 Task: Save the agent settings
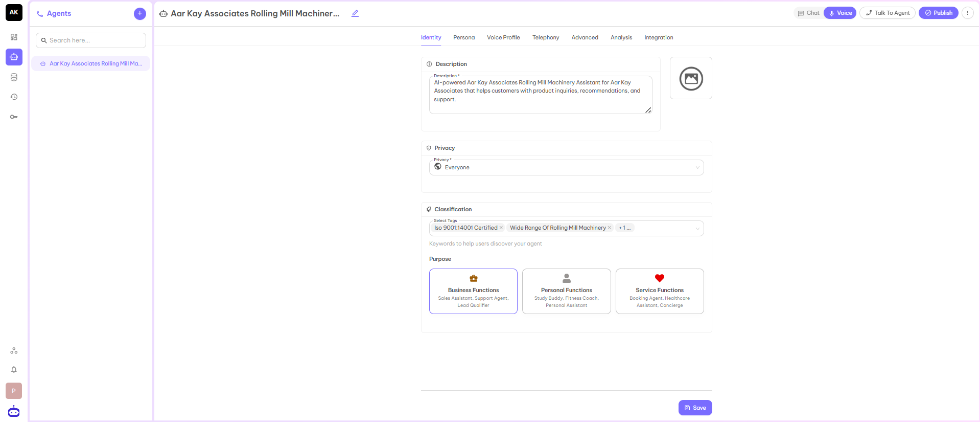click(x=695, y=408)
